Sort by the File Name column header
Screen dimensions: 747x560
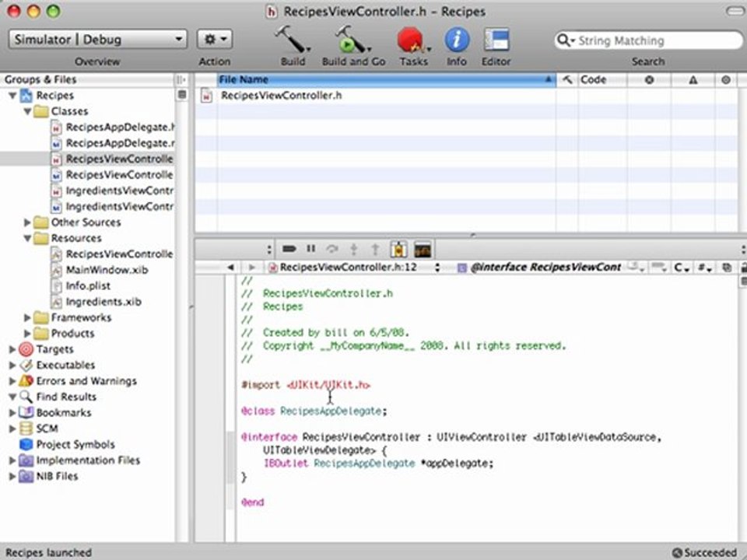[x=387, y=79]
